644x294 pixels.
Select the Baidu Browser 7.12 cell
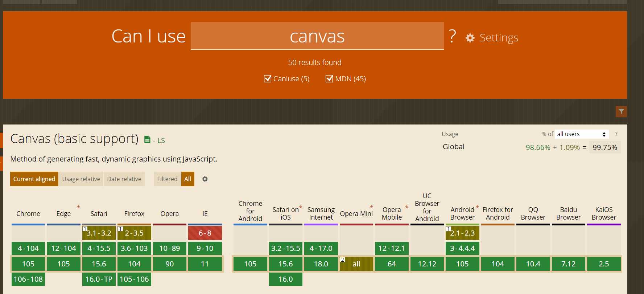(x=569, y=264)
